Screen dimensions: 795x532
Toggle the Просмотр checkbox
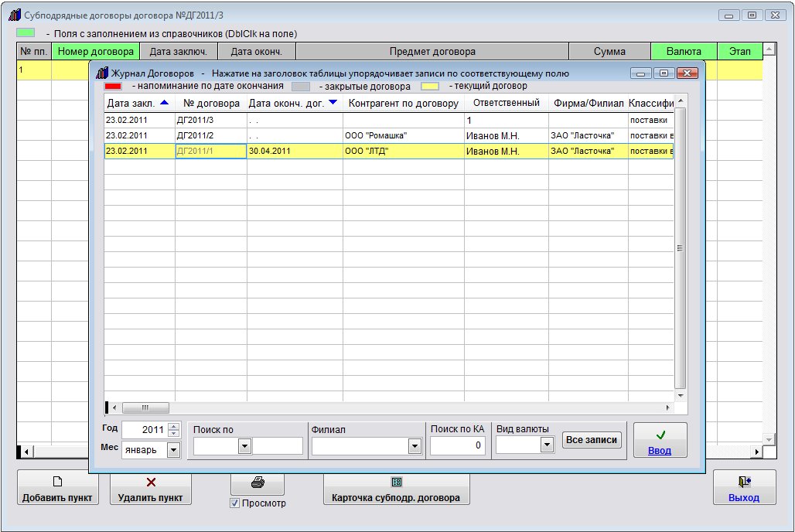pos(235,503)
